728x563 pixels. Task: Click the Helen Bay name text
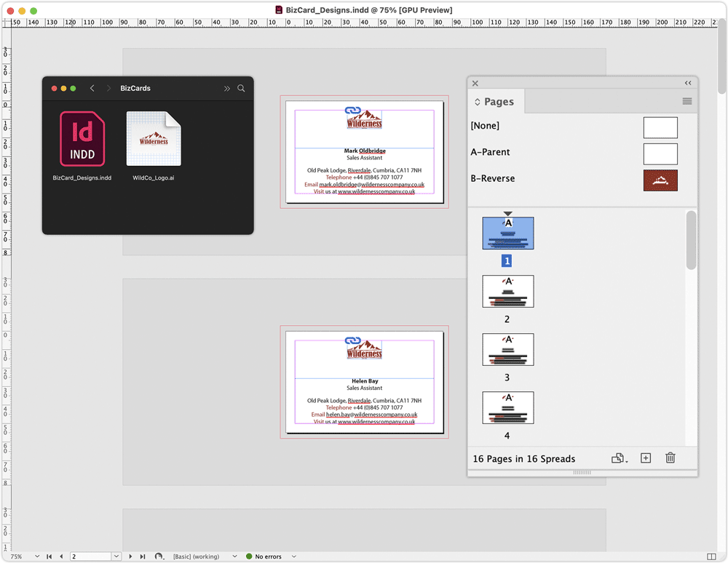(365, 381)
